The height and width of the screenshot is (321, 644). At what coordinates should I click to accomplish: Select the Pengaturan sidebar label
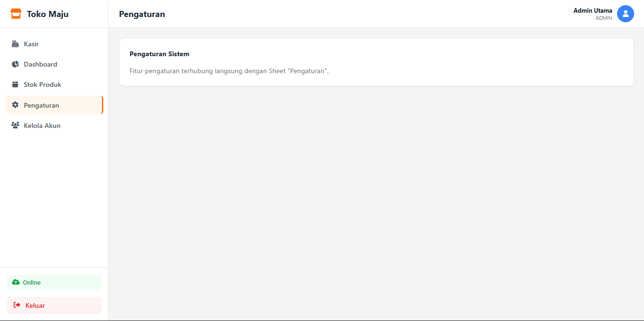pyautogui.click(x=42, y=105)
